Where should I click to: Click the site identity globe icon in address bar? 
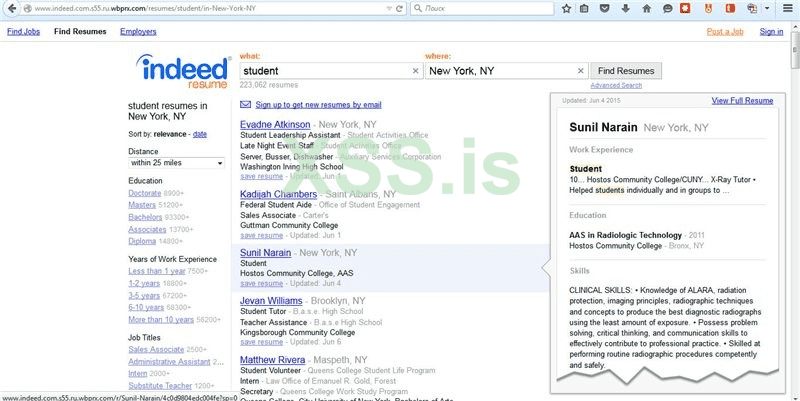(28, 9)
